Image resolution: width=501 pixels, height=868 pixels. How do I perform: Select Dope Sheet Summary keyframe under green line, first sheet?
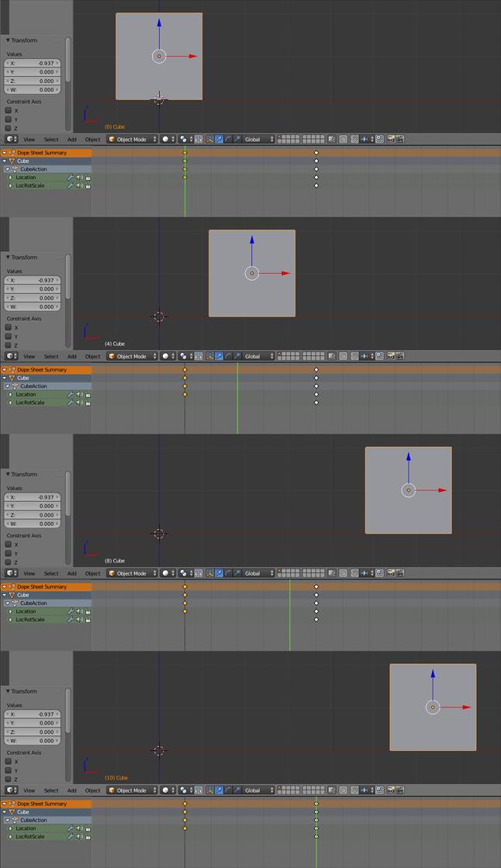185,153
